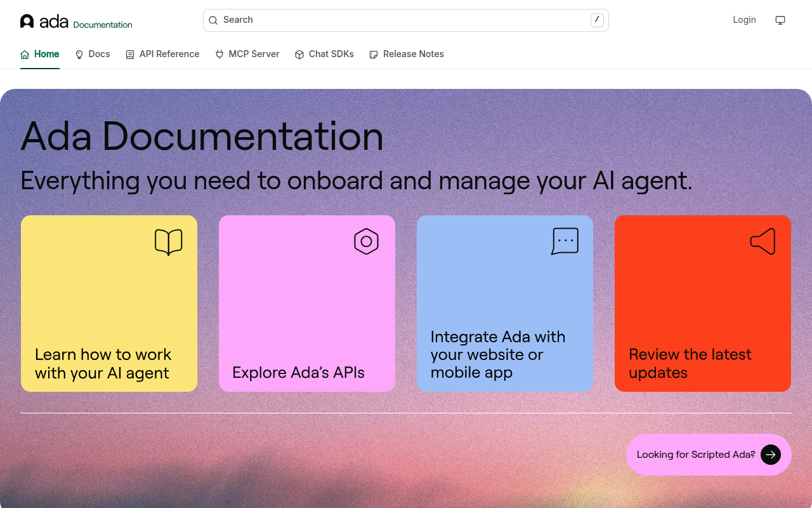This screenshot has width=812, height=508.
Task: Click the Docs lightbulb icon
Action: (79, 55)
